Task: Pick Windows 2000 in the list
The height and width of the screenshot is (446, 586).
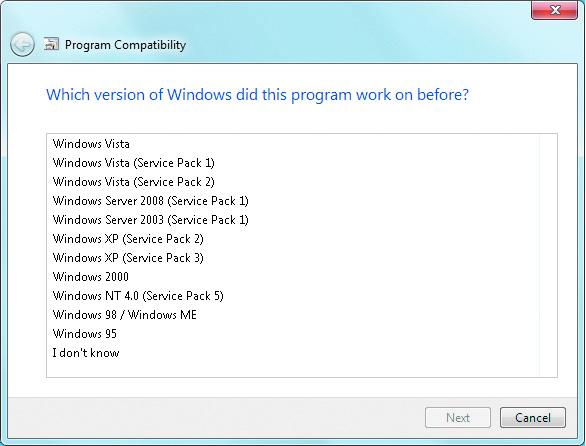Action: point(90,277)
